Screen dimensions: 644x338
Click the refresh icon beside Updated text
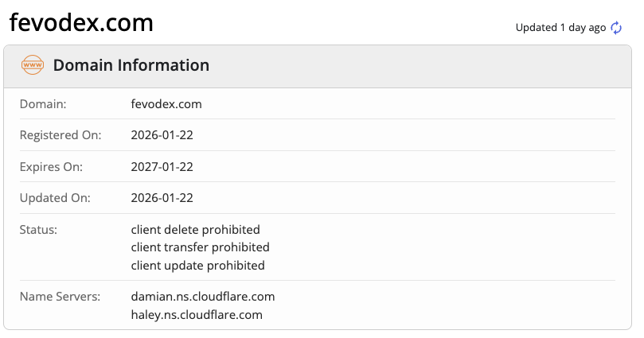coord(616,28)
